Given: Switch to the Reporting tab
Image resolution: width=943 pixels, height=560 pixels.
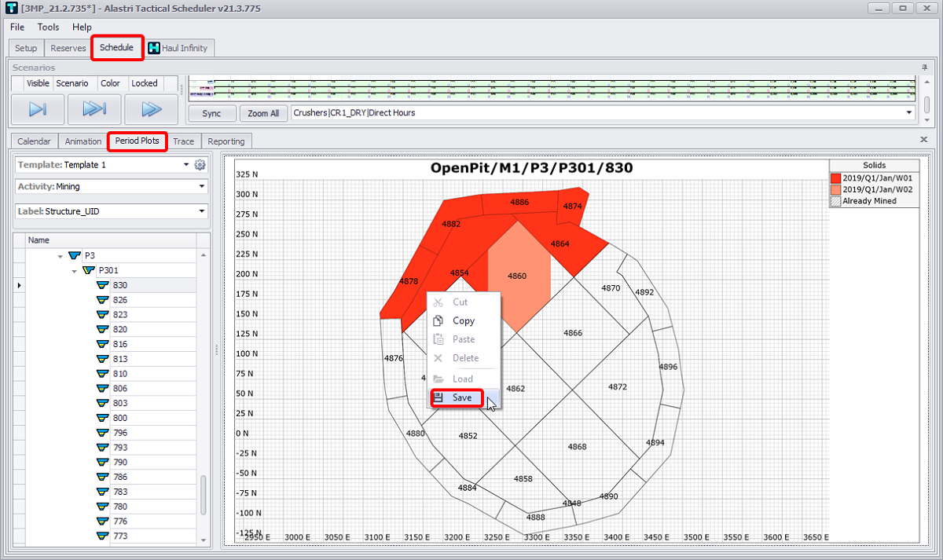Looking at the screenshot, I should [x=226, y=141].
